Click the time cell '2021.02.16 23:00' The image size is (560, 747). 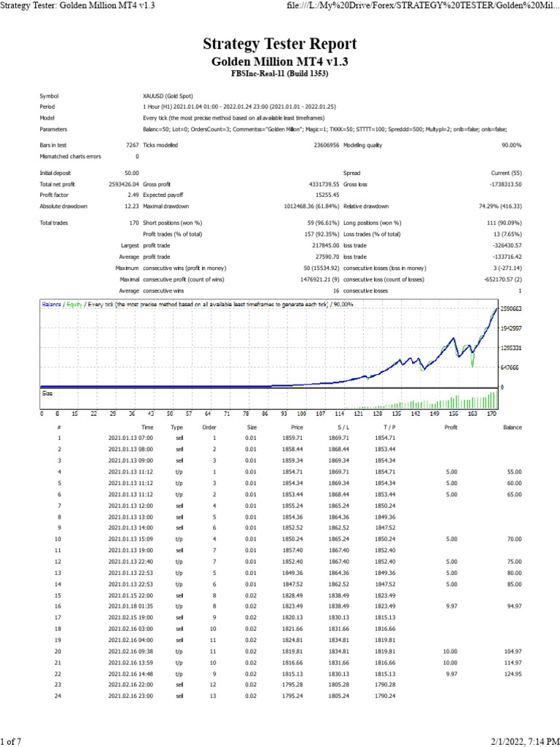tap(131, 696)
